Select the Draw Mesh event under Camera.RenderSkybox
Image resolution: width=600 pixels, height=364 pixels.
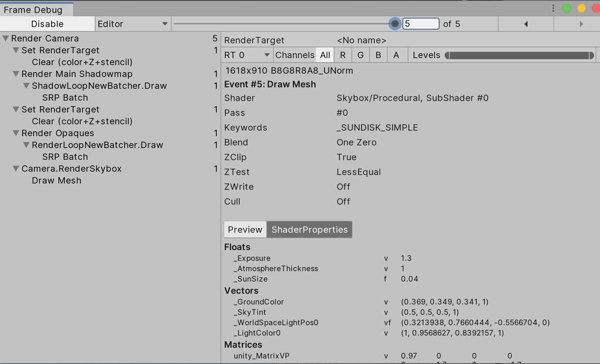(x=56, y=181)
